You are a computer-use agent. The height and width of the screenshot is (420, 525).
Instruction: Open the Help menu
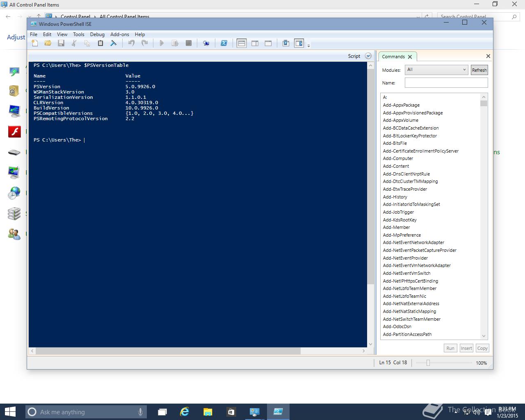pos(140,34)
